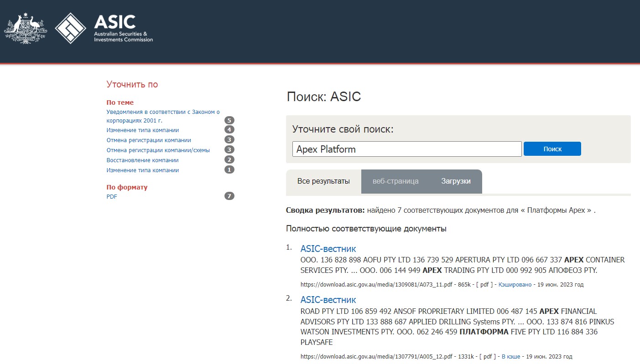Click the 'Уточнить по' sidebar heading
The image size is (640, 364).
132,84
